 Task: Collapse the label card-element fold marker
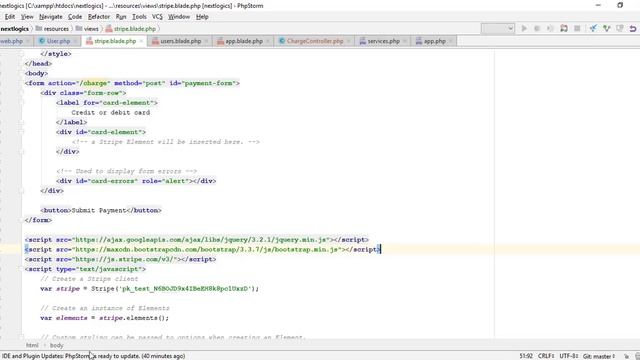[x=21, y=103]
